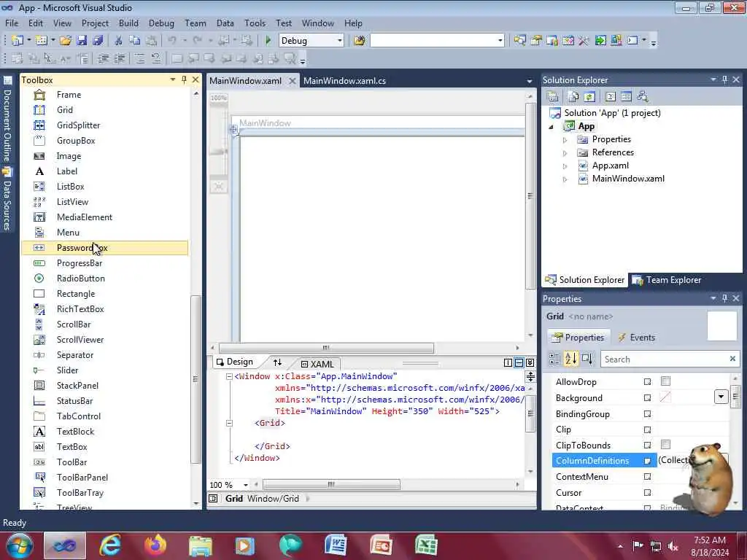This screenshot has height=560, width=747.
Task: Select the MediaElement control in Toolbox
Action: coord(105,217)
